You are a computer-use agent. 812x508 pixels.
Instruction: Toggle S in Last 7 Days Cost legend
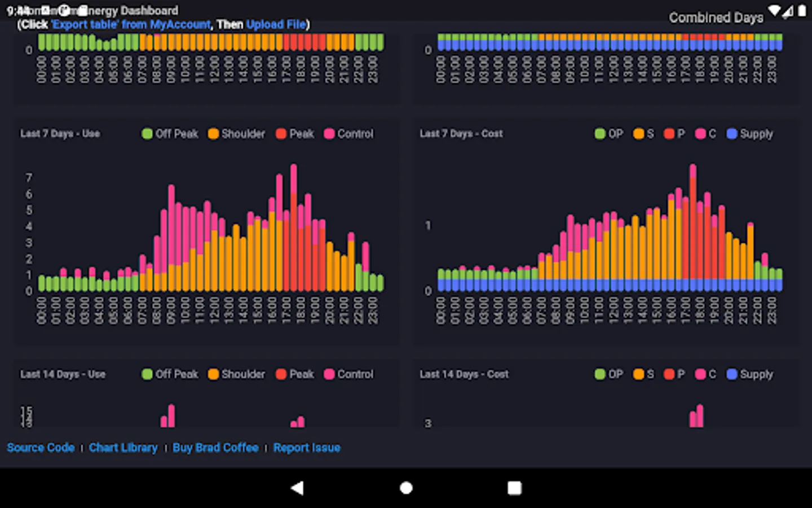tap(643, 134)
